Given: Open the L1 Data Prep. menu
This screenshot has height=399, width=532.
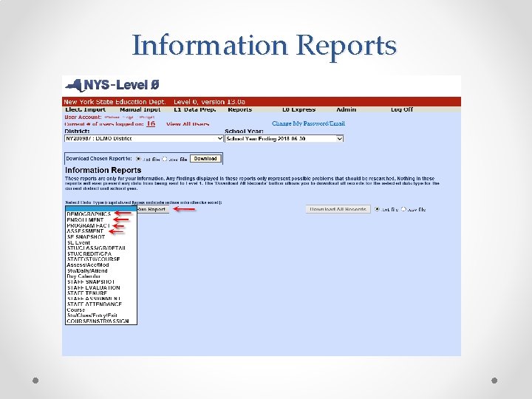Looking at the screenshot, I should [195, 109].
